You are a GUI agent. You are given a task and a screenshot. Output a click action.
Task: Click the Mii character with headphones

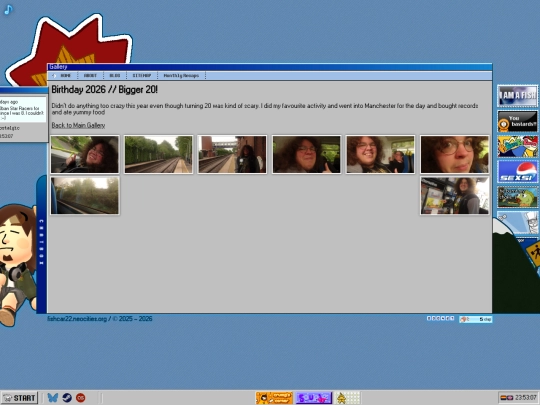tap(18, 265)
